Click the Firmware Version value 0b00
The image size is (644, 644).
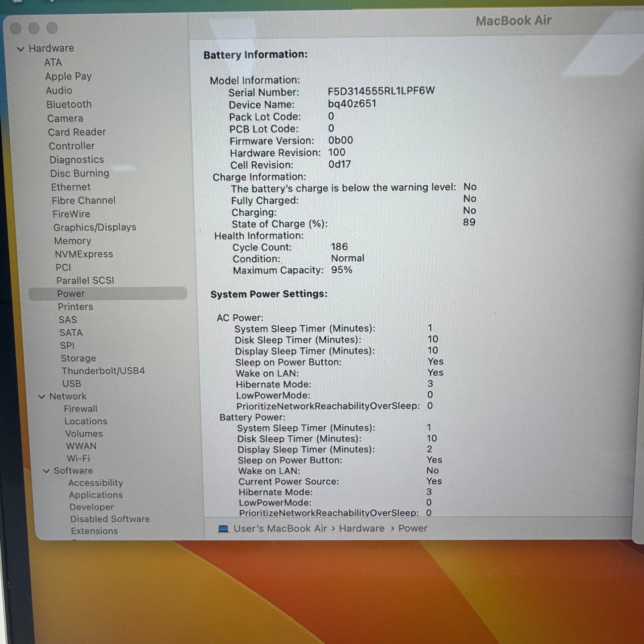[341, 140]
